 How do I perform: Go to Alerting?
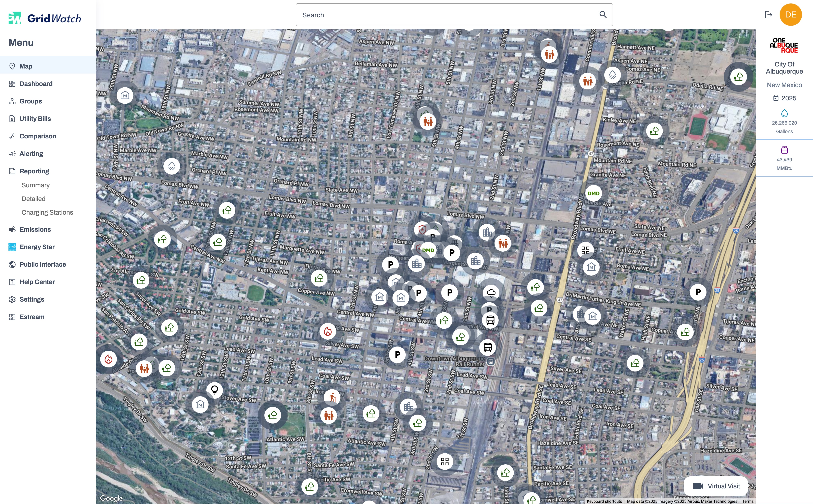point(48,154)
